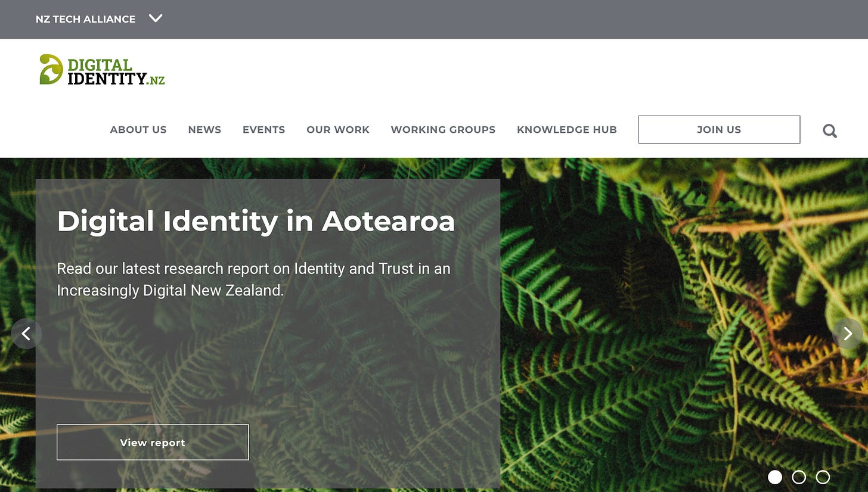
Task: Click the Digital Identity NZ logo
Action: 102,70
